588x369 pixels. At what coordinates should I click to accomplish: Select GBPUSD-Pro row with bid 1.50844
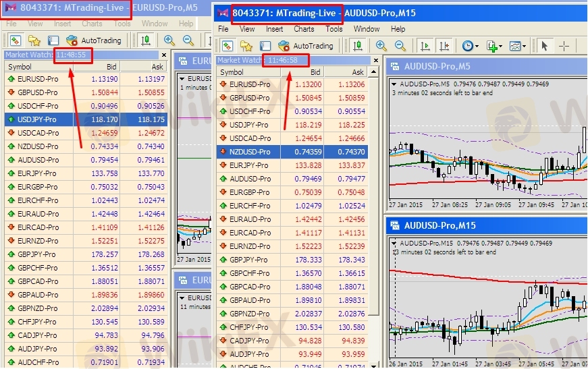click(x=86, y=92)
